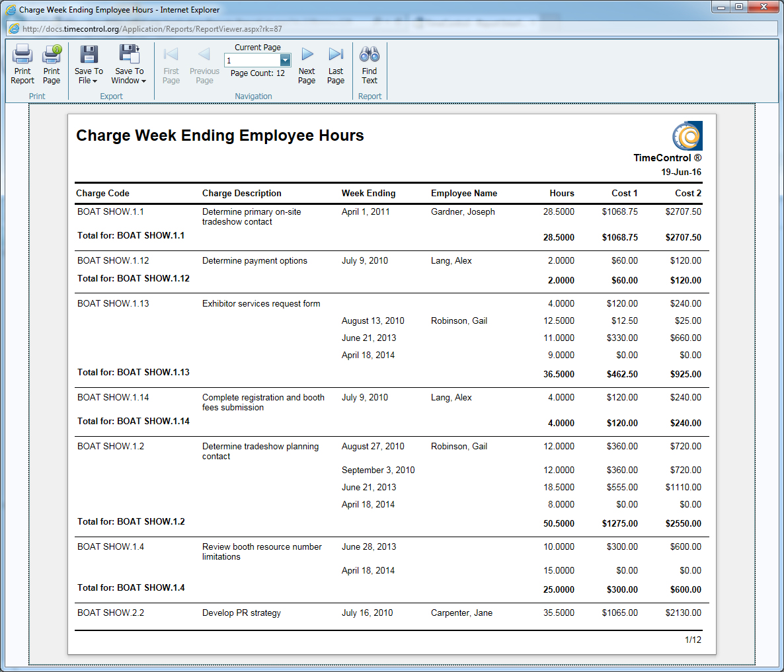The width and height of the screenshot is (784, 672).
Task: Go to the First Page
Action: coord(171,65)
